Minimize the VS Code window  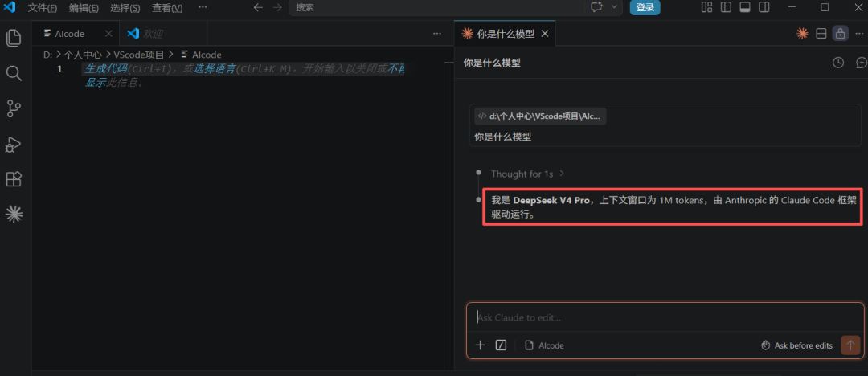click(x=792, y=7)
